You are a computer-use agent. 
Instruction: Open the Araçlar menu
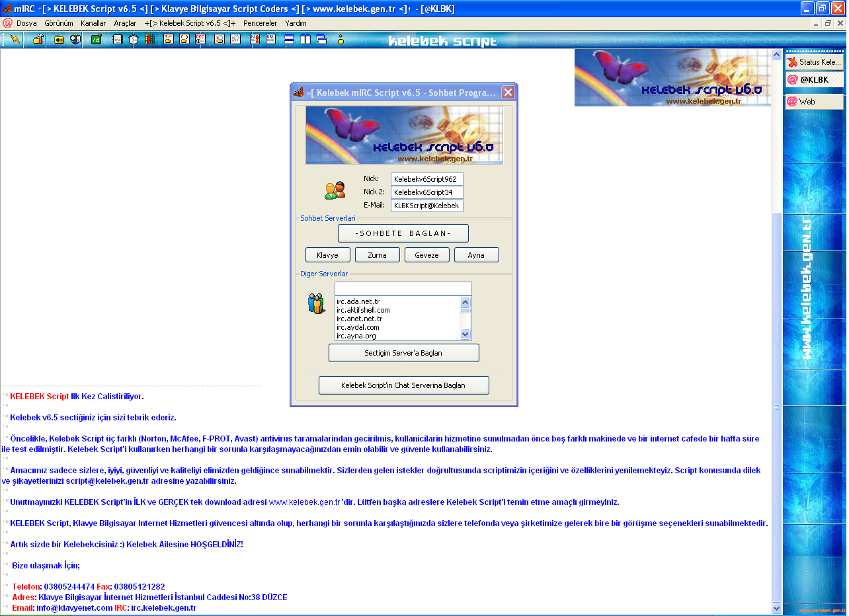[x=125, y=23]
